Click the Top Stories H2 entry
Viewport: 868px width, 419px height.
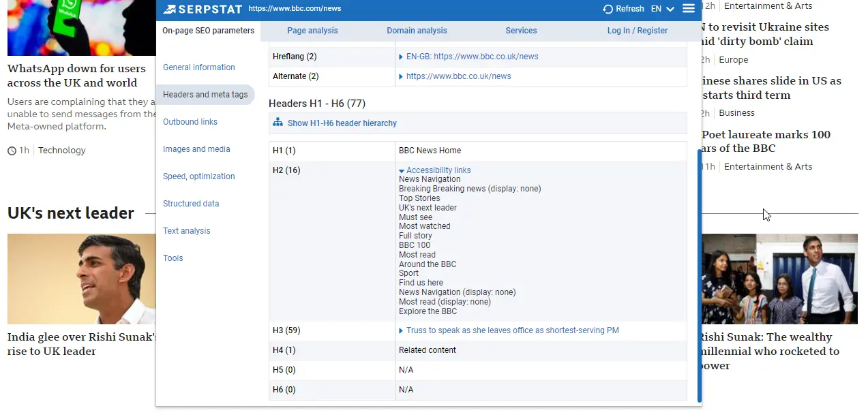coord(419,198)
